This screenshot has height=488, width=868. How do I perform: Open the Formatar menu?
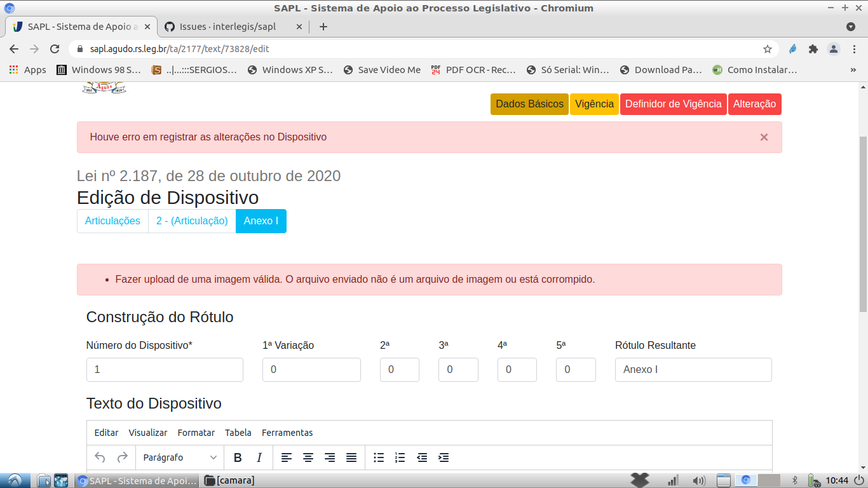coord(196,433)
